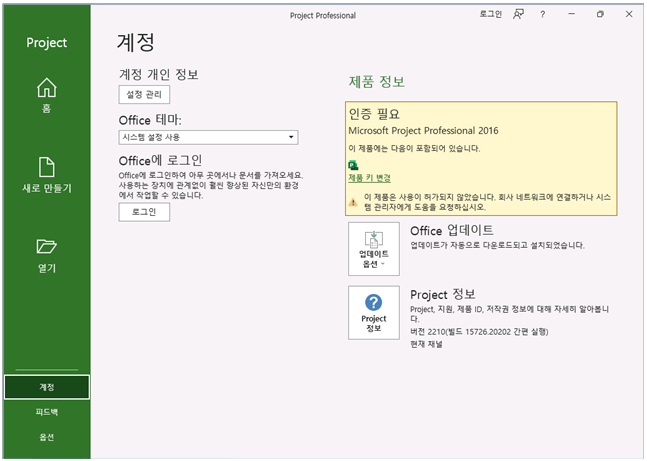647x461 pixels.
Task: Click the warning triangle icon in activation notice
Action: pyautogui.click(x=353, y=202)
